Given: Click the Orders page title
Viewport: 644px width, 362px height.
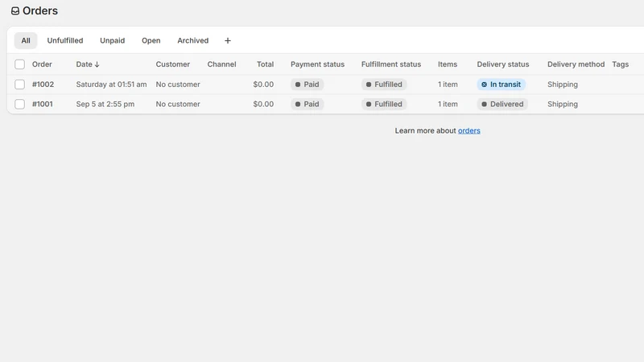Looking at the screenshot, I should click(x=40, y=10).
